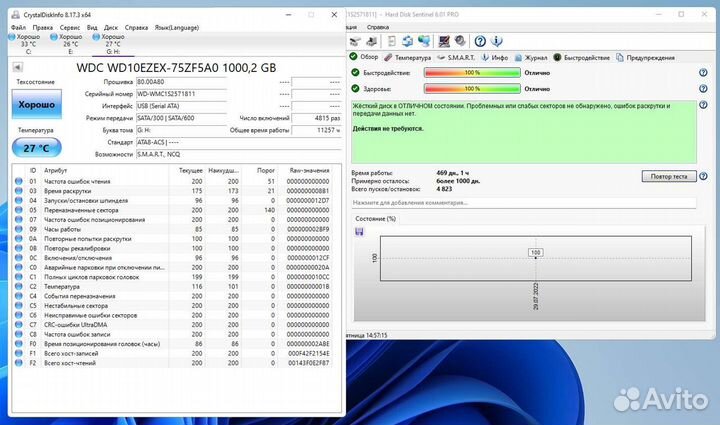Switch to the Обзор tab
The height and width of the screenshot is (425, 720).
click(x=364, y=57)
